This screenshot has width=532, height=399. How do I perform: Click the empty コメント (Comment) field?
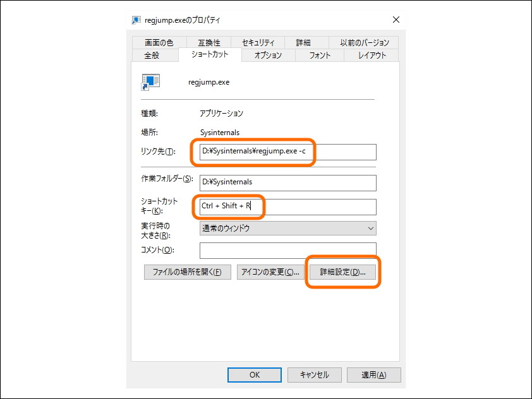287,250
